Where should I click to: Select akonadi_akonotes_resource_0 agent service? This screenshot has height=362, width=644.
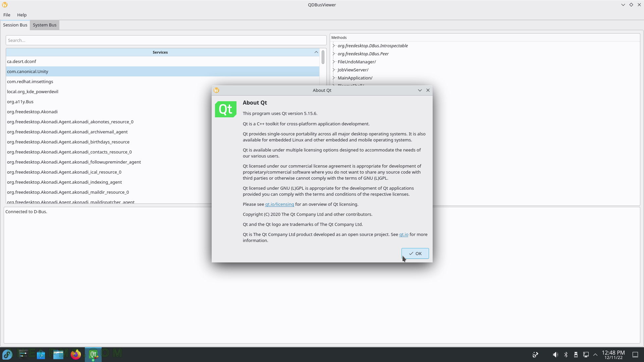coord(109,122)
